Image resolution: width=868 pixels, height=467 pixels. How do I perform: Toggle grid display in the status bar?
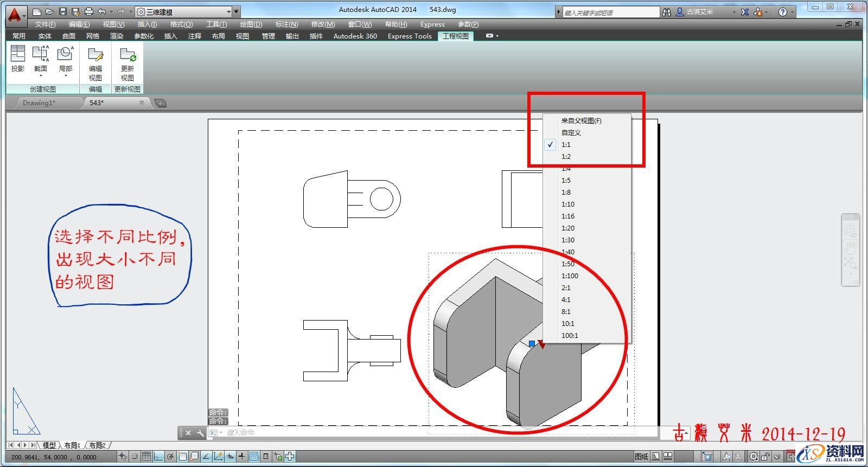146,457
